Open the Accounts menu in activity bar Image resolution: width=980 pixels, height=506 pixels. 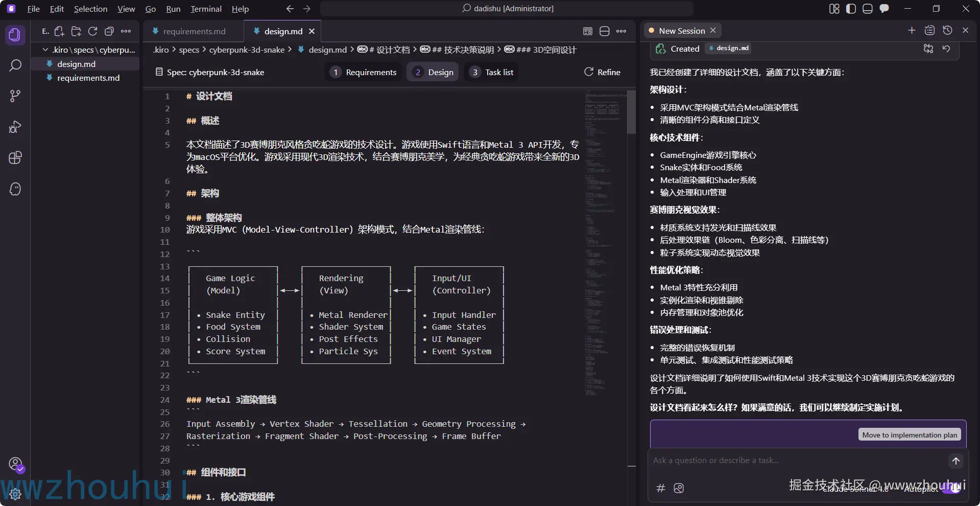tap(15, 464)
